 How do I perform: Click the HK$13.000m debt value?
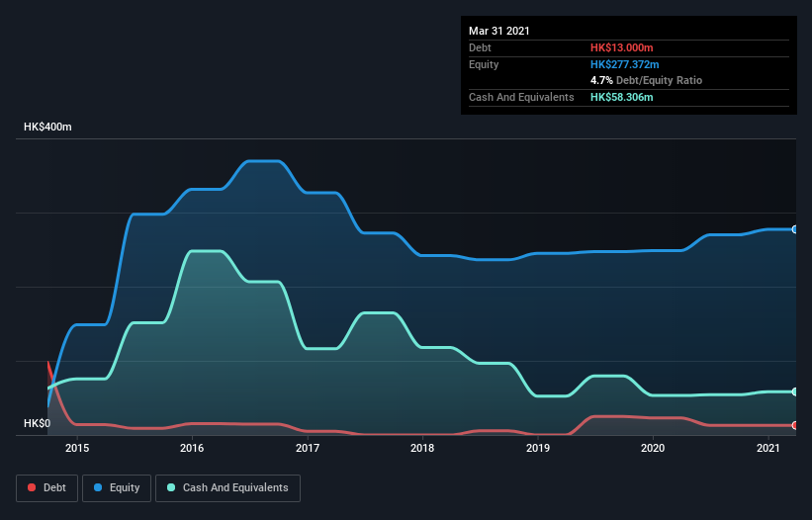622,47
